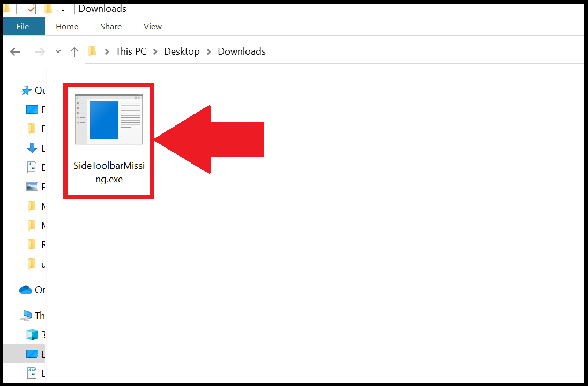Open the View ribbon tab
Viewport: 588px width, 386px height.
(x=152, y=26)
